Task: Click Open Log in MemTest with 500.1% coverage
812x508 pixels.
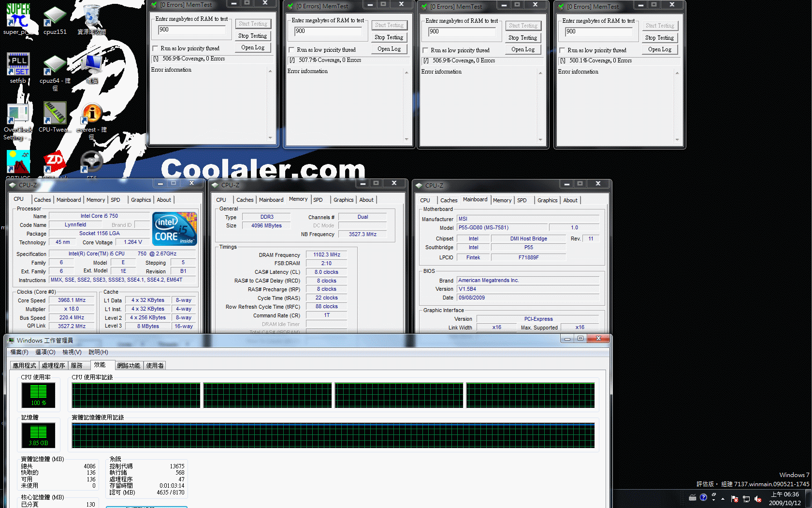Action: click(x=660, y=49)
